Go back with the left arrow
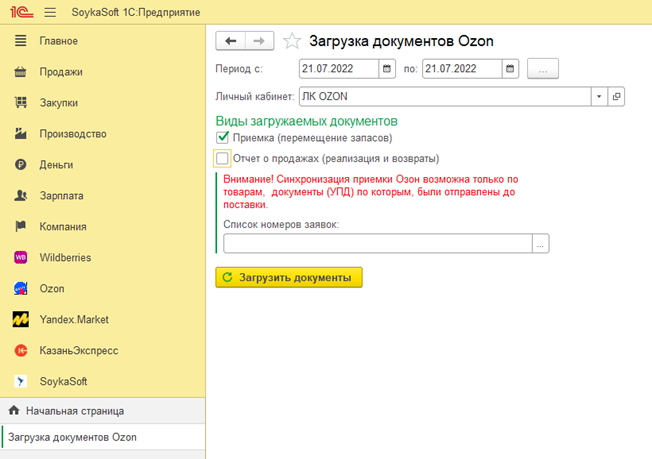 (x=230, y=41)
